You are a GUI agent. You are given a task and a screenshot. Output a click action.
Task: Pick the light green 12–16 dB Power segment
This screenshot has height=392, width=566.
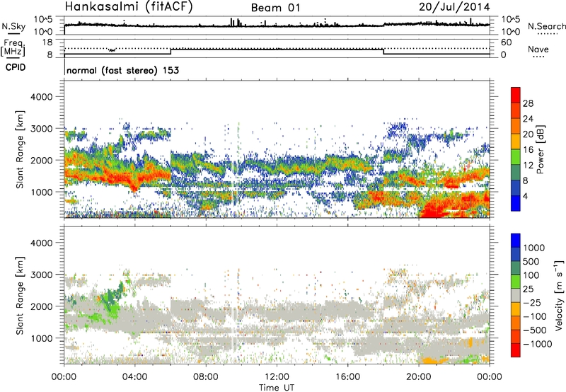(x=516, y=157)
